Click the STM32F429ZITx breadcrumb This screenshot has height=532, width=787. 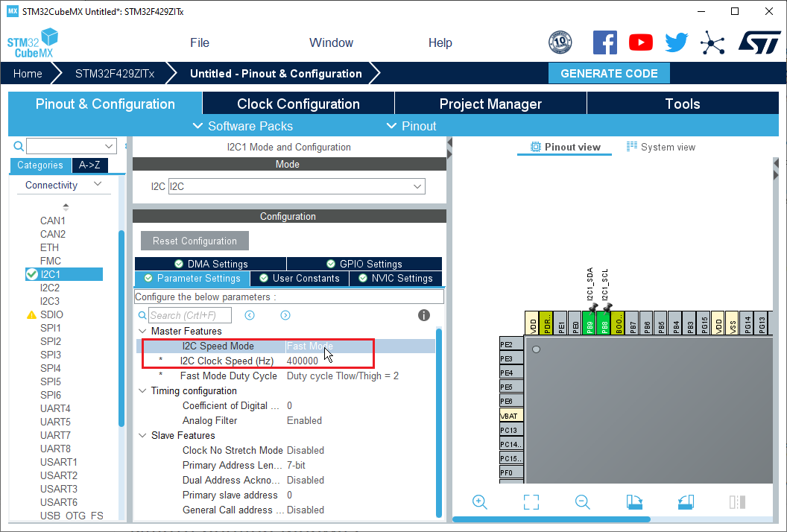pos(115,73)
